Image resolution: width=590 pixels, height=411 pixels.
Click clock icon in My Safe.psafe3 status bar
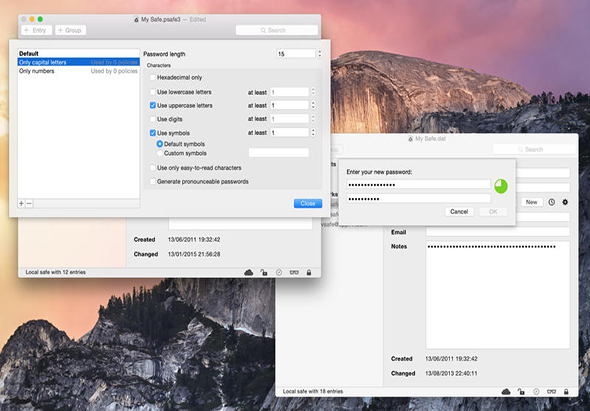[279, 272]
